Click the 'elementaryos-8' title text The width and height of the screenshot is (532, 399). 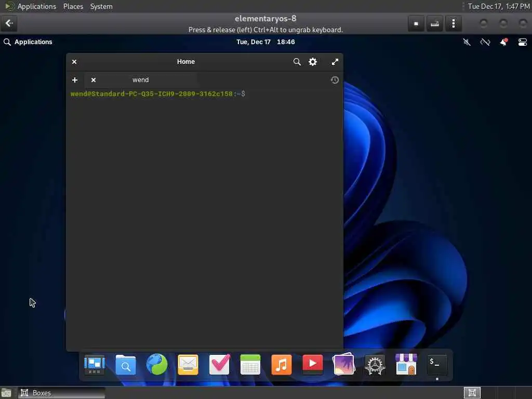(x=265, y=19)
